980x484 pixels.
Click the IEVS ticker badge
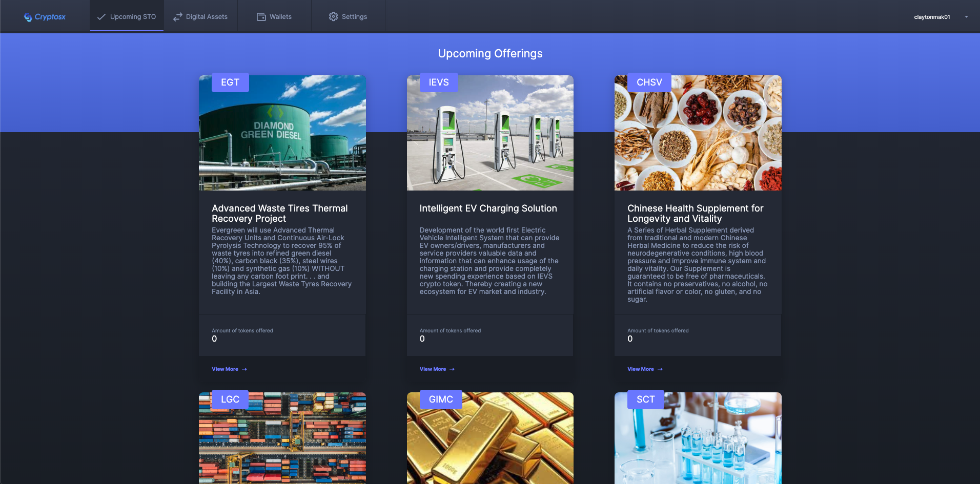pos(439,82)
